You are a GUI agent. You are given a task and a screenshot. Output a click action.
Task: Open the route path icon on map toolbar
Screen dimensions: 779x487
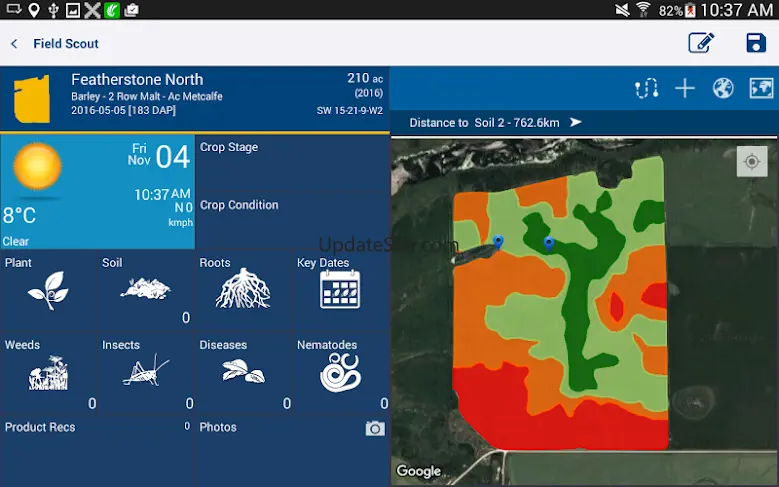click(x=647, y=88)
